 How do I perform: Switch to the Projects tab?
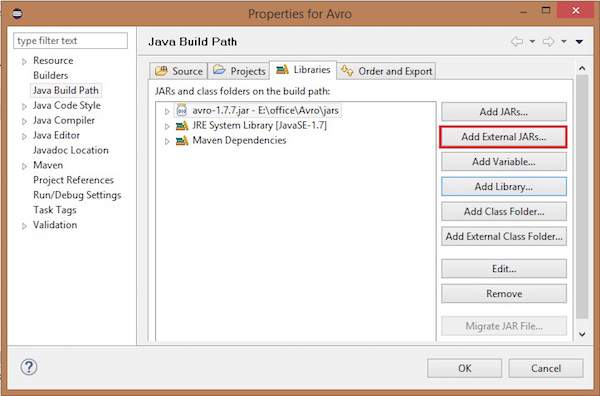pos(239,71)
